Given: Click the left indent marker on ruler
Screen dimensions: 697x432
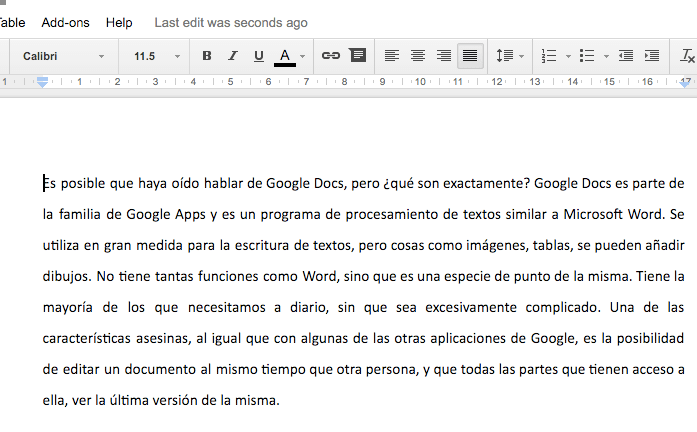Looking at the screenshot, I should [x=42, y=82].
